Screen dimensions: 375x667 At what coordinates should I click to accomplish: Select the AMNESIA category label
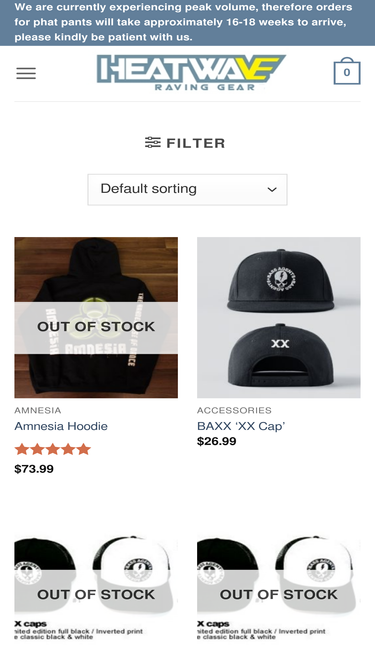pos(38,410)
